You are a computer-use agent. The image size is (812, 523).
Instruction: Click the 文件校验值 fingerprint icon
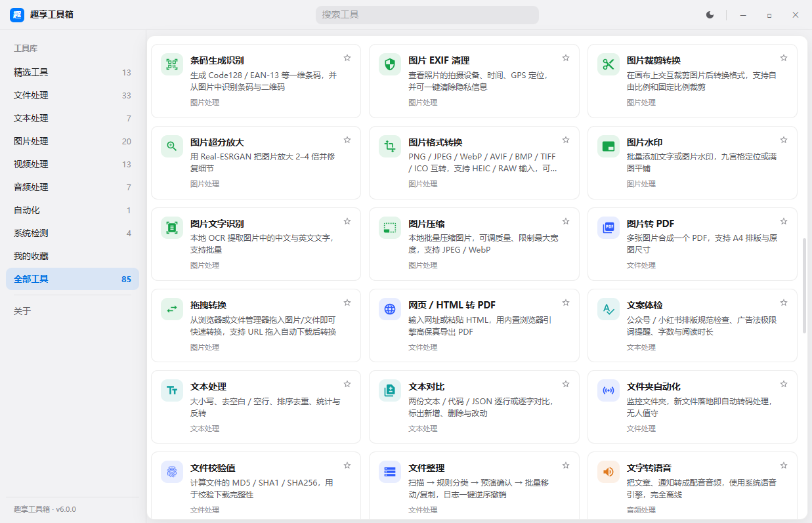pos(172,472)
